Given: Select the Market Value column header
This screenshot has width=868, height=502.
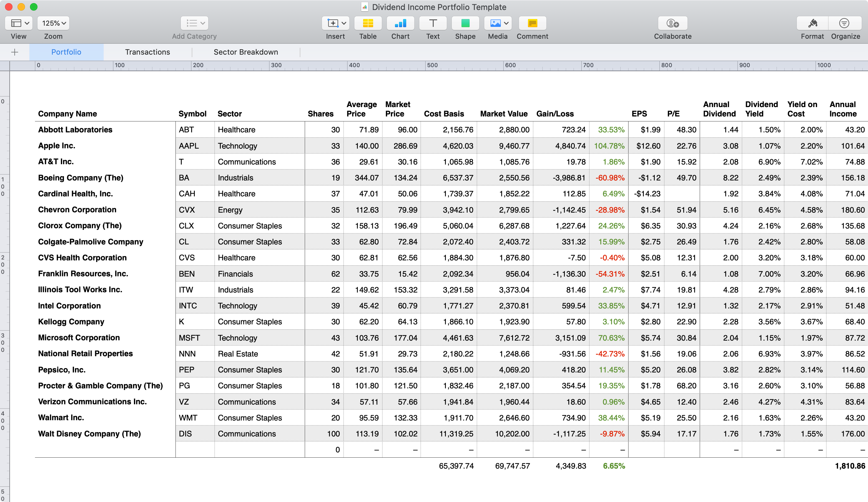Looking at the screenshot, I should click(x=504, y=114).
